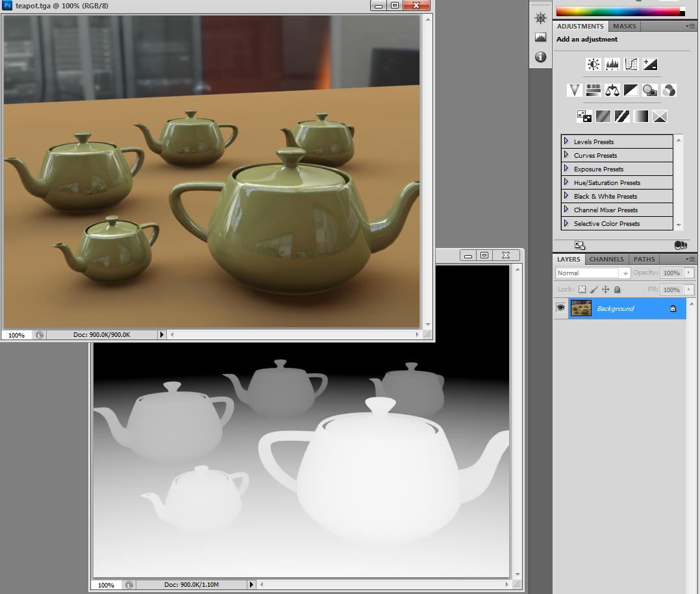Add a Curves adjustment layer
The image size is (700, 594).
point(631,65)
